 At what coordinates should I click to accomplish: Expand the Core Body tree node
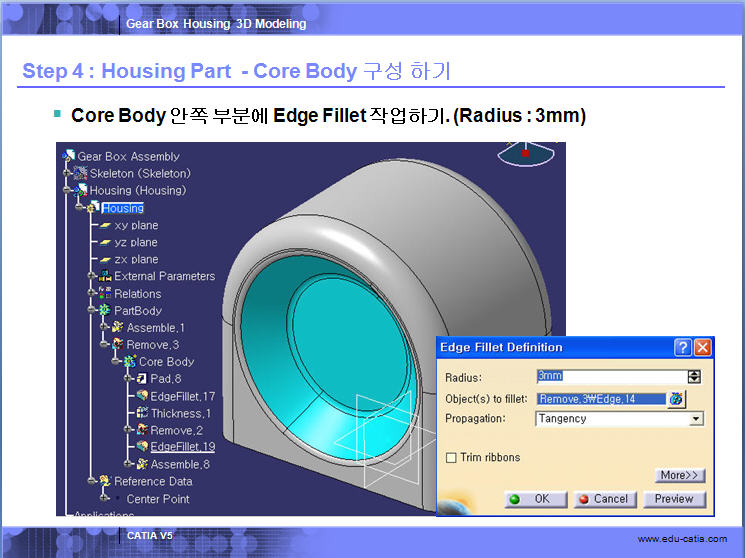pos(117,362)
